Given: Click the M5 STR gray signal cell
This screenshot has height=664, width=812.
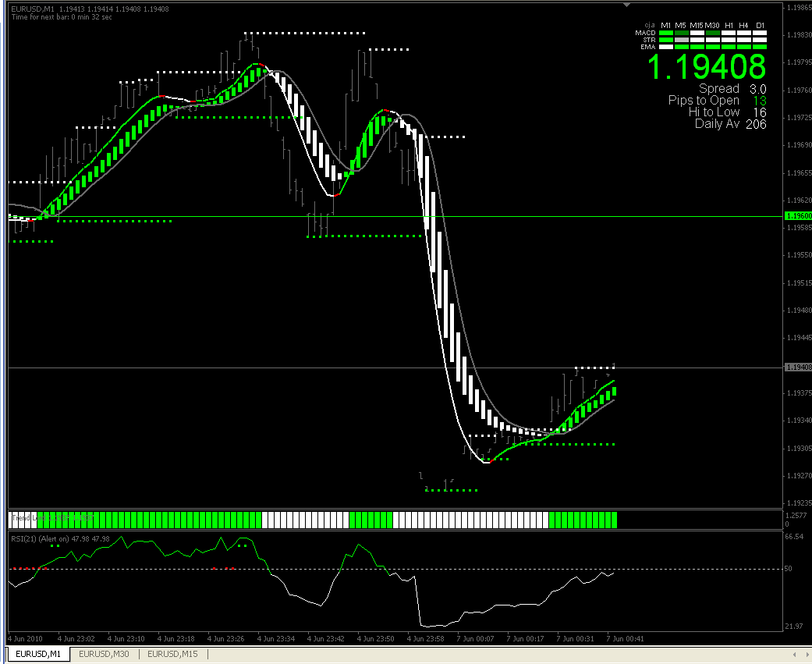Looking at the screenshot, I should 682,40.
